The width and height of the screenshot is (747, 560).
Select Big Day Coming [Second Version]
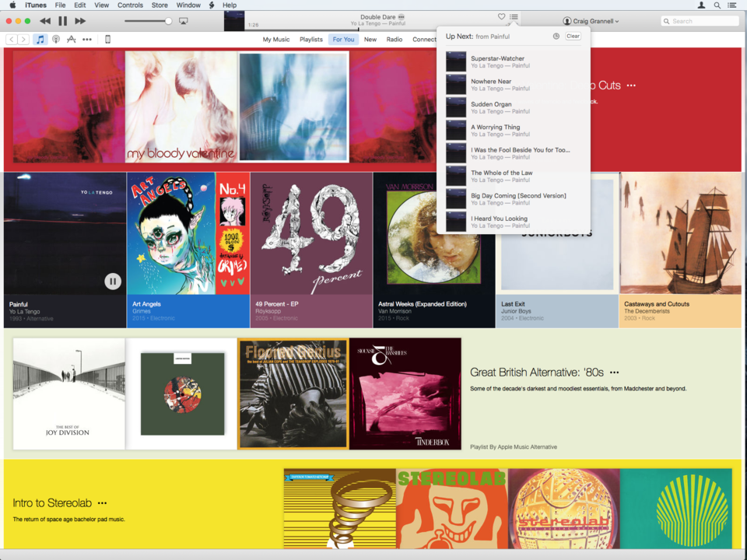point(514,199)
